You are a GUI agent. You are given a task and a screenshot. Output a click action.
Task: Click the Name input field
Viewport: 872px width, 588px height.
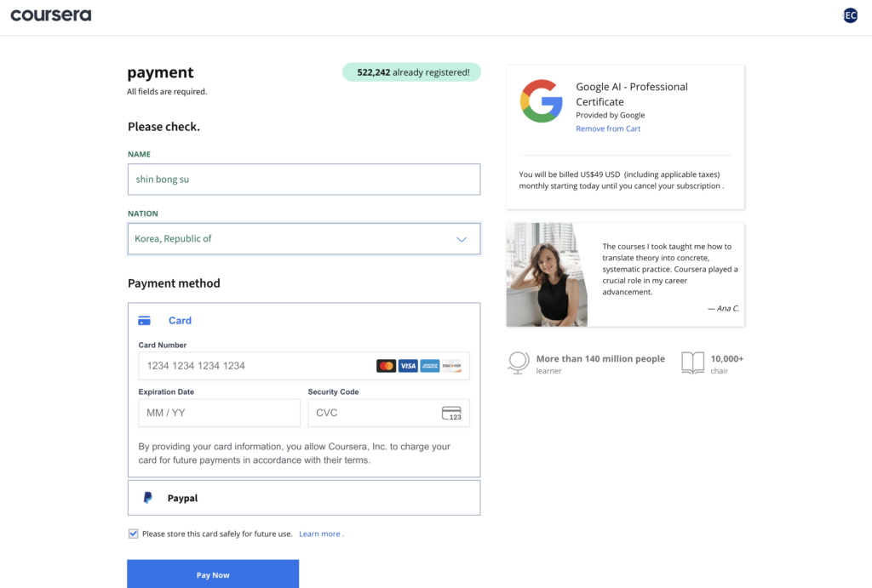coord(304,179)
